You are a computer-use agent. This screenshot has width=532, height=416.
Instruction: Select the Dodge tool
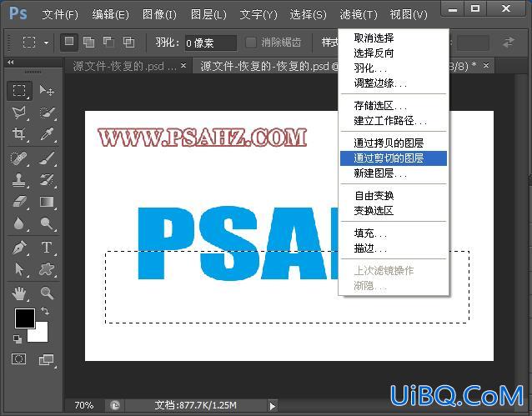[x=47, y=223]
